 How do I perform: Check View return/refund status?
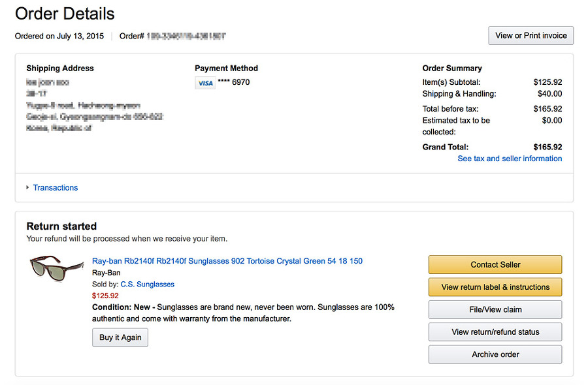pos(495,332)
